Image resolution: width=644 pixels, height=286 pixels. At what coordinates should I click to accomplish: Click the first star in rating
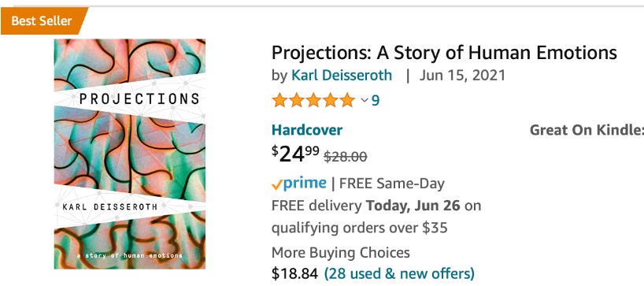pyautogui.click(x=279, y=100)
